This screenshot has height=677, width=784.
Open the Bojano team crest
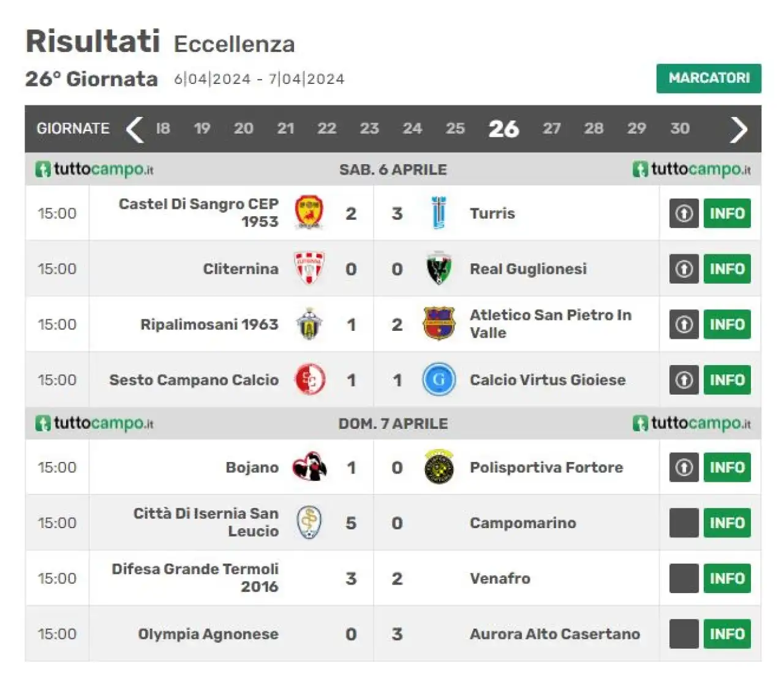point(309,467)
